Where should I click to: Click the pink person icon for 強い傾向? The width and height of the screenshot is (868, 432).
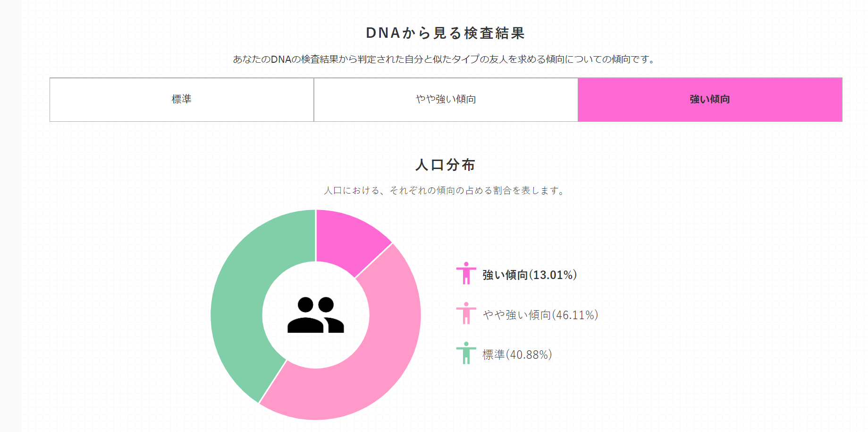466,273
